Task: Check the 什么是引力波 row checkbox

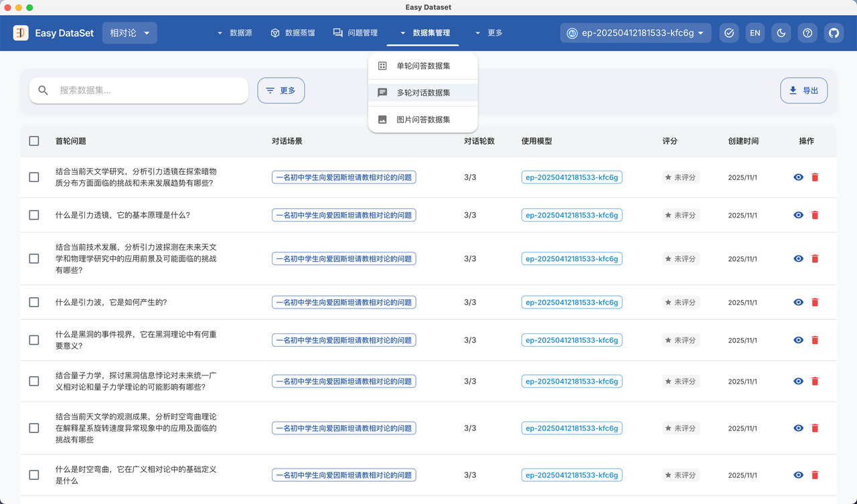Action: point(34,302)
